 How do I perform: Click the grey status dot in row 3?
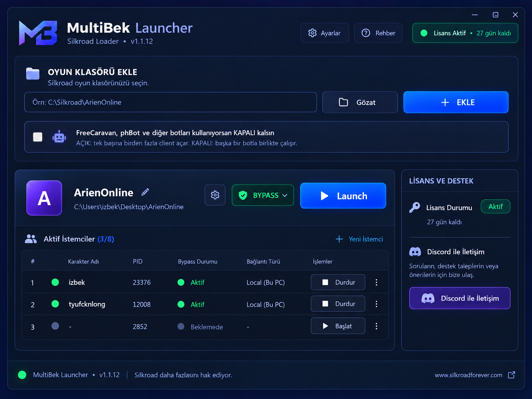pos(55,326)
